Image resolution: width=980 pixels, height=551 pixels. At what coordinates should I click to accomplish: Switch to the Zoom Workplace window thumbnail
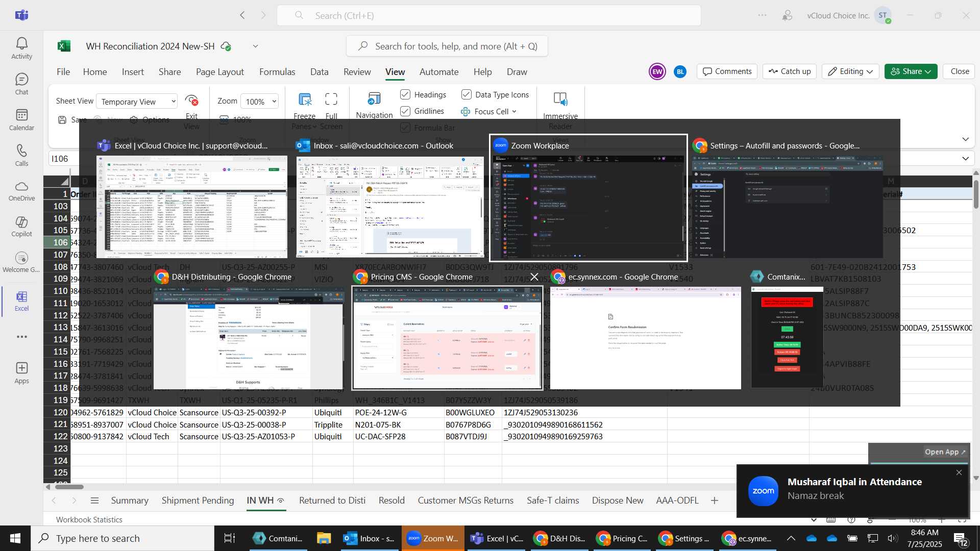coord(588,198)
